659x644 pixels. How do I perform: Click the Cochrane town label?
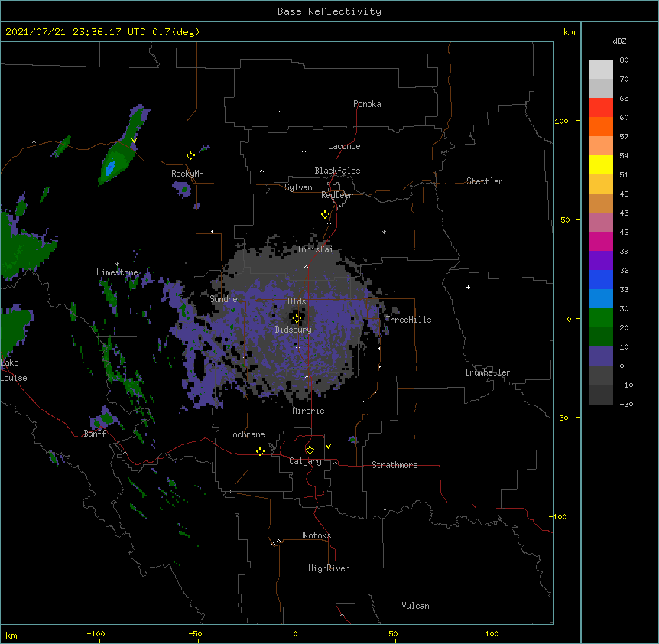point(246,434)
